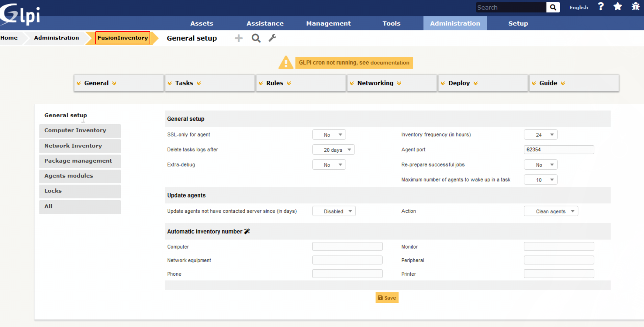Expand the Networking plugin menu
The image size is (644, 327).
[x=392, y=83]
